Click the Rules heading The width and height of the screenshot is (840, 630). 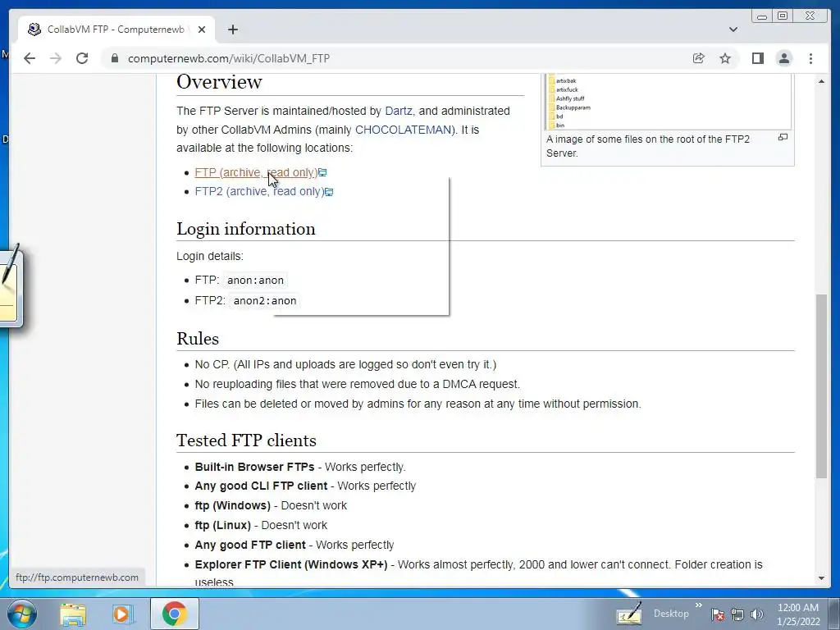pyautogui.click(x=198, y=339)
